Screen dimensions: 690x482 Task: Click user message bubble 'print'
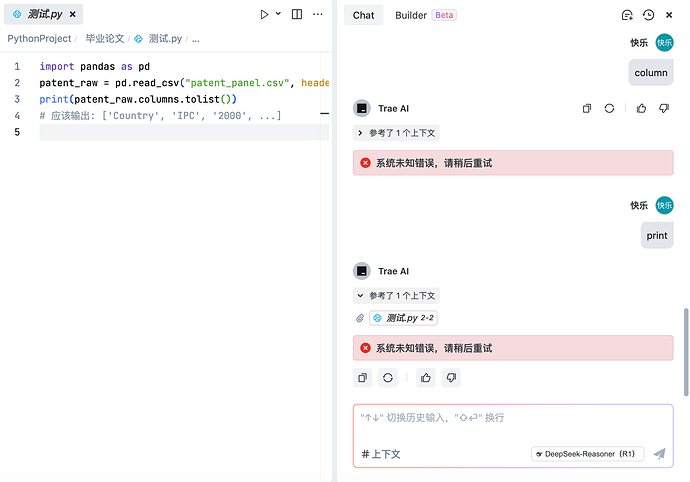(657, 235)
